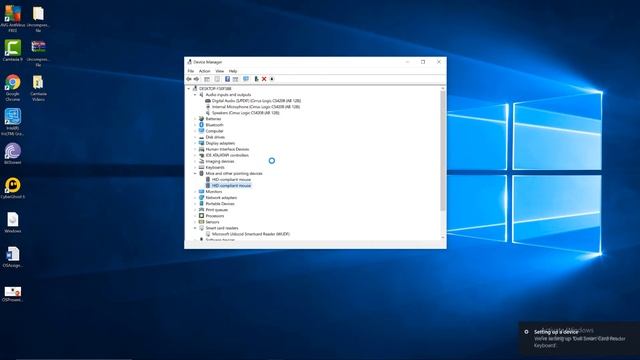The image size is (640, 360).
Task: Select the Camtasia Videos folder icon
Action: point(38,88)
